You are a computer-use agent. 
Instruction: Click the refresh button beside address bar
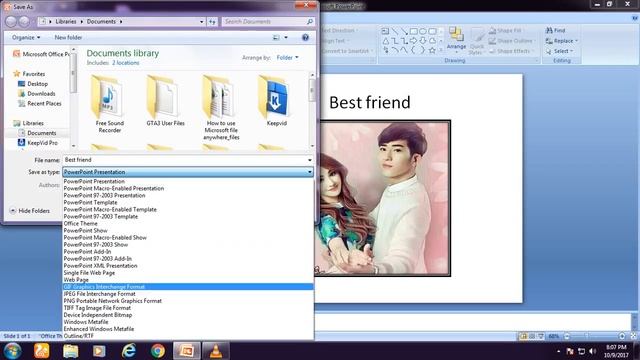tap(212, 21)
